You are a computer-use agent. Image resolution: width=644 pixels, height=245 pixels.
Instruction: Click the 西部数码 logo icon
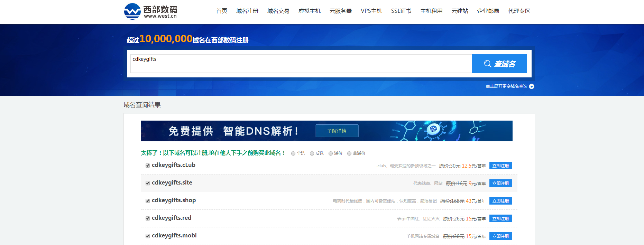point(132,11)
